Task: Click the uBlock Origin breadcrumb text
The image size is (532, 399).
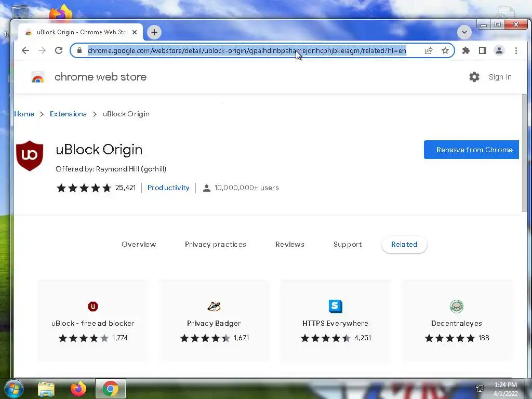Action: pyautogui.click(x=126, y=114)
